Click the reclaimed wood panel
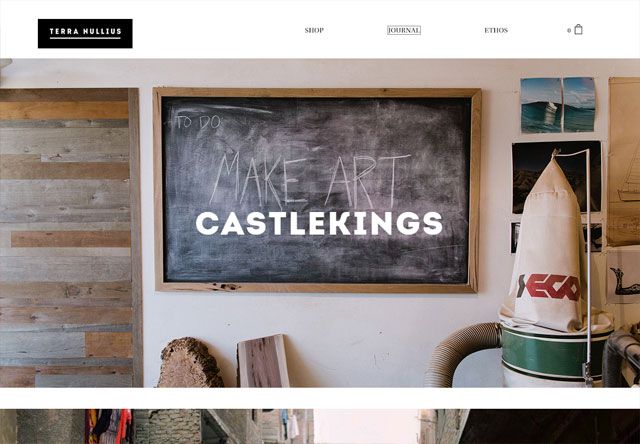The image size is (640, 444). 70,238
